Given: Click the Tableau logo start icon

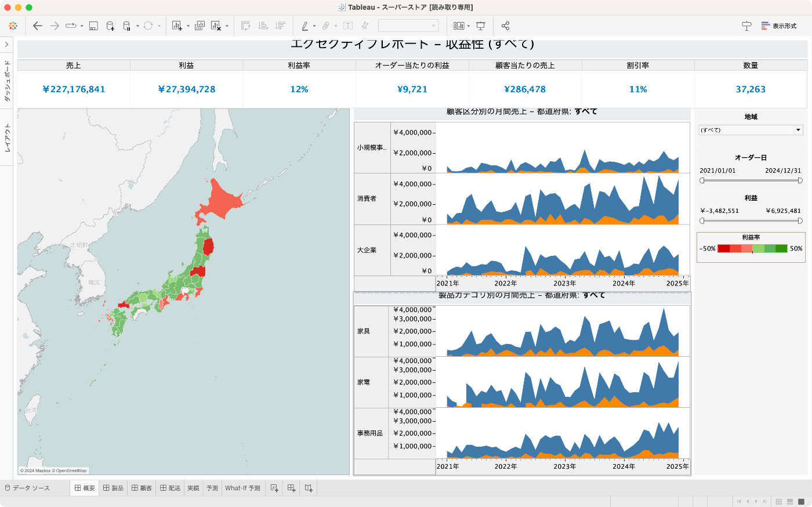Looking at the screenshot, I should pyautogui.click(x=13, y=26).
